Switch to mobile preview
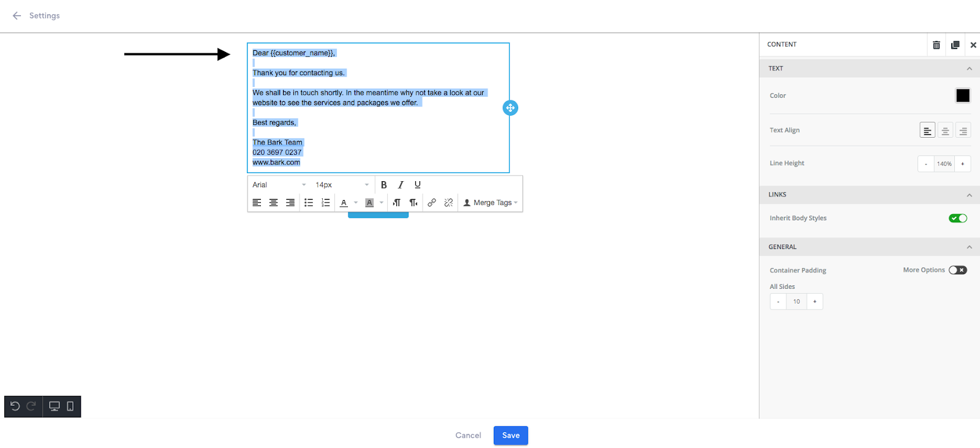The width and height of the screenshot is (980, 448). [x=70, y=406]
